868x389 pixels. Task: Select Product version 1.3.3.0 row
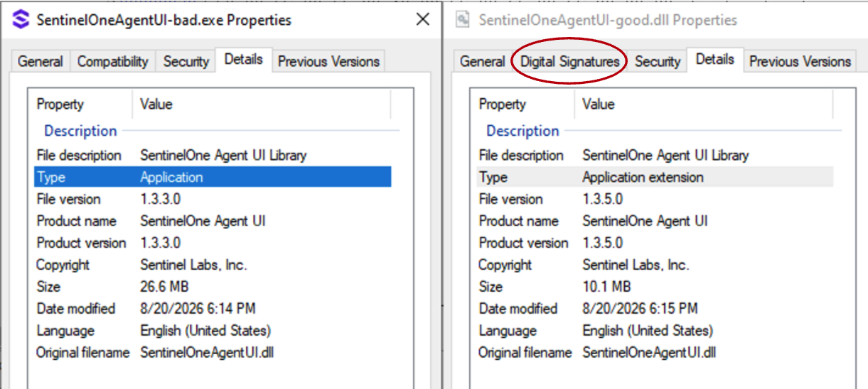[x=213, y=243]
